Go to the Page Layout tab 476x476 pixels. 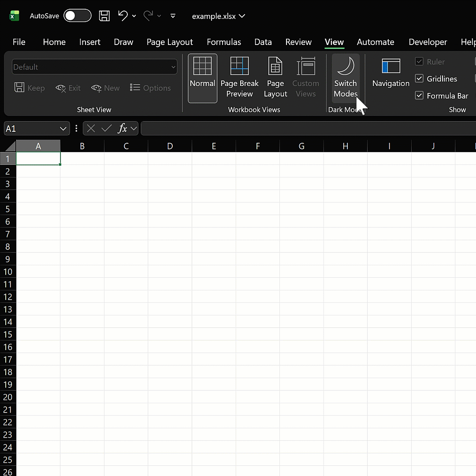click(170, 42)
